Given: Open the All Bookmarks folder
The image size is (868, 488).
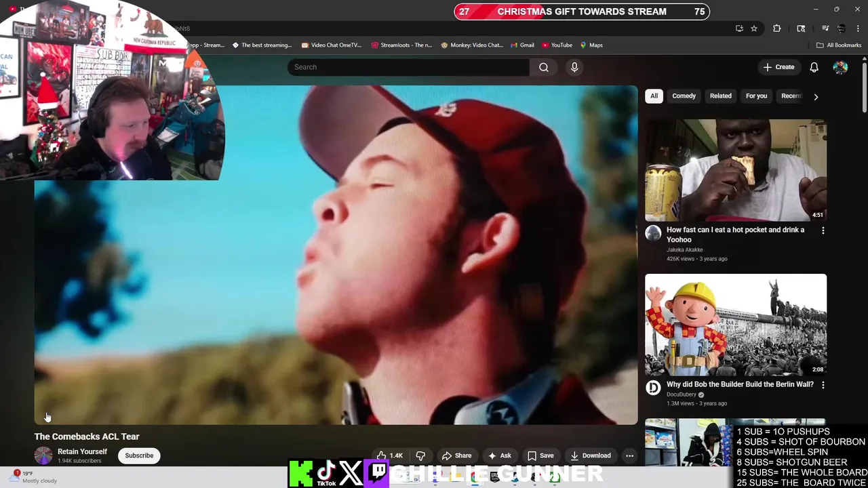Looking at the screenshot, I should [839, 45].
